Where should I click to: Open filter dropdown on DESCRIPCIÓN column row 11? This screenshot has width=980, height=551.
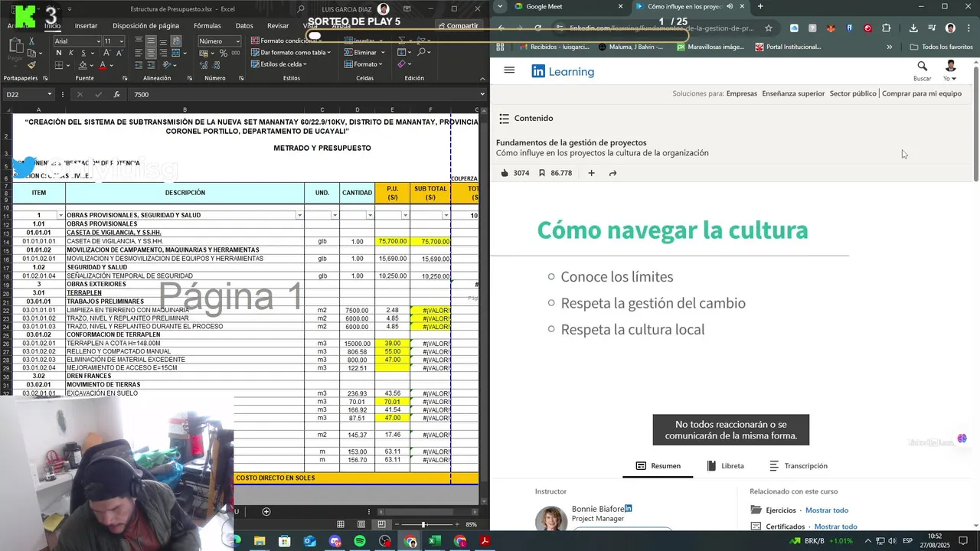pyautogui.click(x=299, y=215)
